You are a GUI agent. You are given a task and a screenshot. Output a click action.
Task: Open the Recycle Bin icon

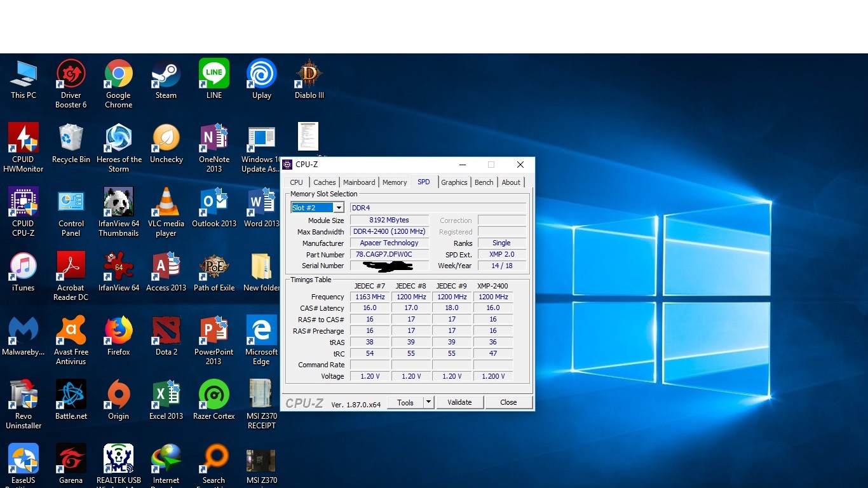71,144
